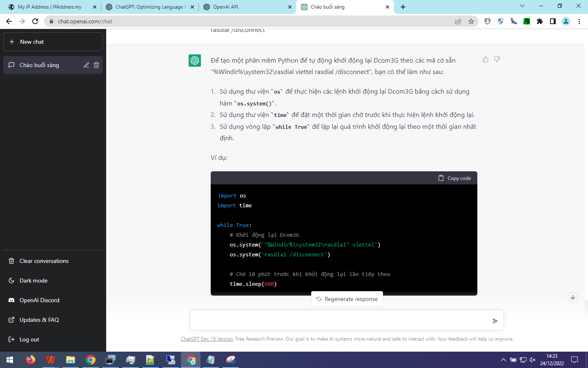
Task: Click the thumbs up icon on response
Action: click(x=485, y=59)
